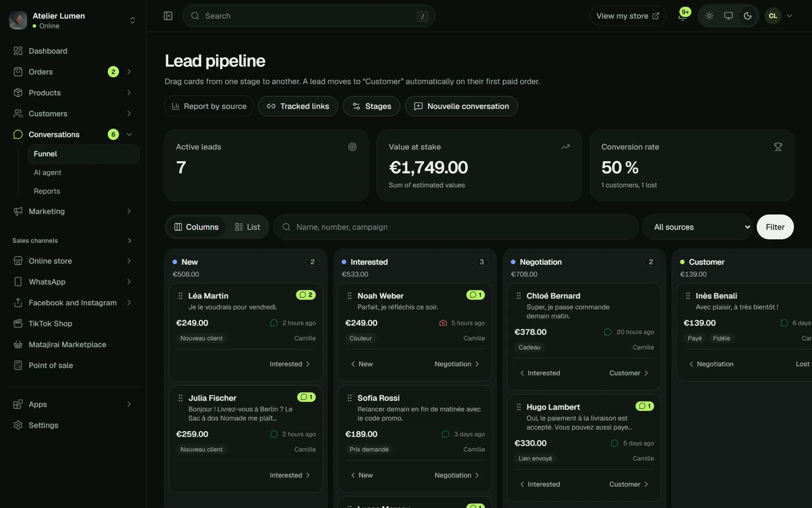Move Léa Martin to Interested

[290, 364]
